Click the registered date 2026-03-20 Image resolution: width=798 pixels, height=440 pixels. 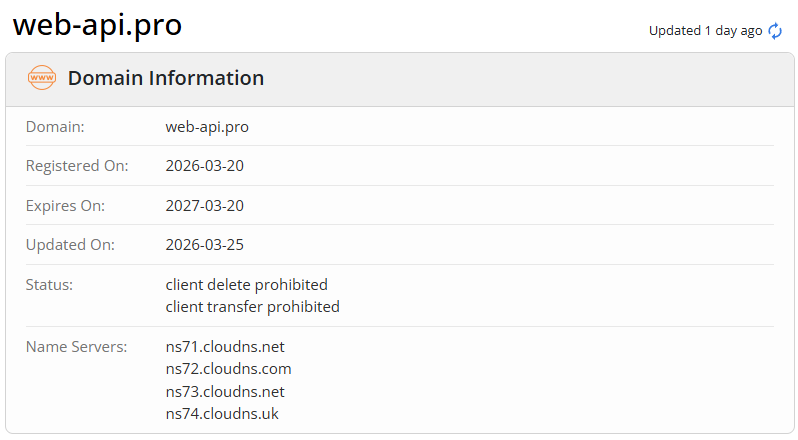tap(205, 166)
